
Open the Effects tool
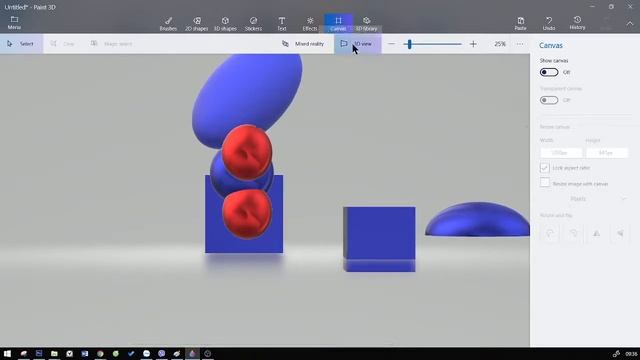coord(310,24)
